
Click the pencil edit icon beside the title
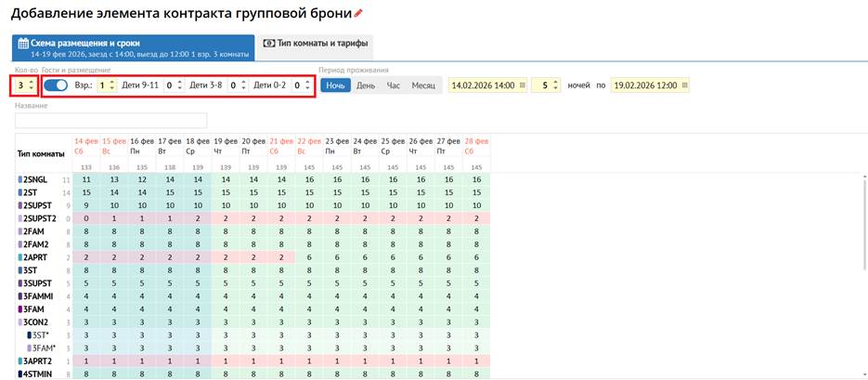[359, 14]
